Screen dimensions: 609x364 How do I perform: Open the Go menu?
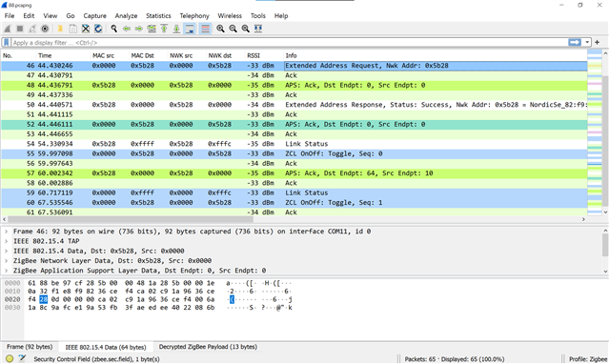71,16
